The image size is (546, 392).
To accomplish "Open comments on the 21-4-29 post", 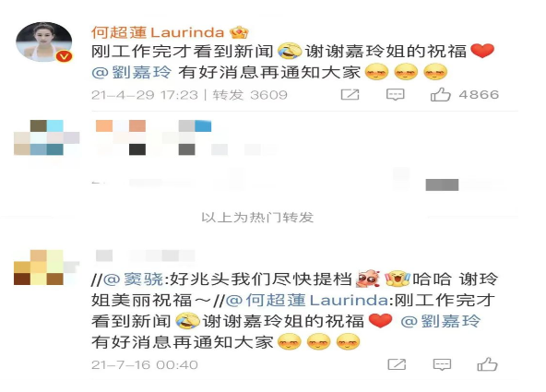I will [396, 94].
